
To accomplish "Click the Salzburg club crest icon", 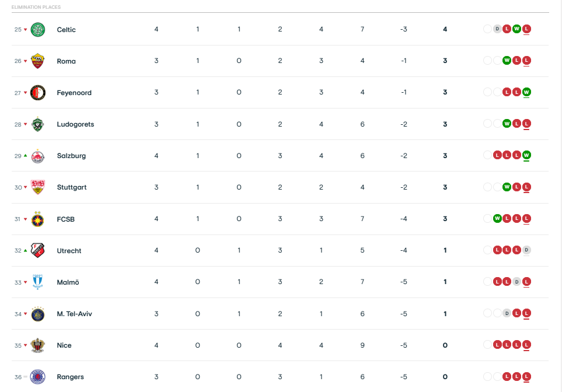I will pyautogui.click(x=38, y=156).
